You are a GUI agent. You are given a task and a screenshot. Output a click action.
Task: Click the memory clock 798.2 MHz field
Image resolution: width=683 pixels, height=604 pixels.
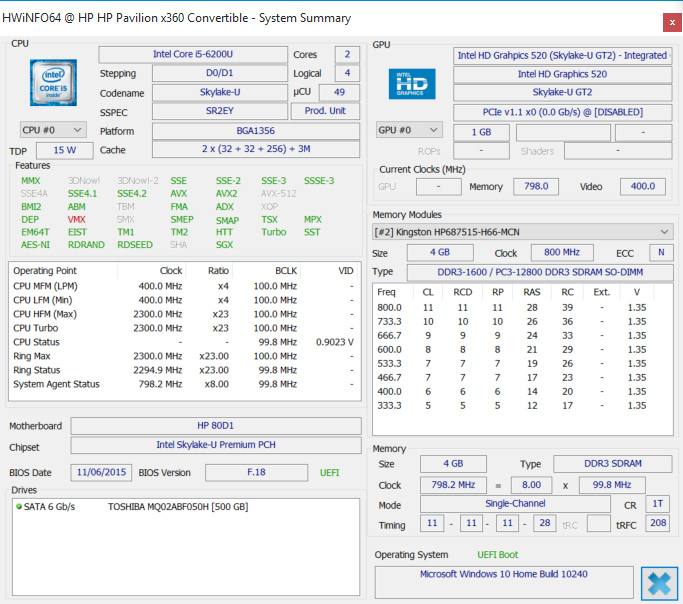point(453,485)
